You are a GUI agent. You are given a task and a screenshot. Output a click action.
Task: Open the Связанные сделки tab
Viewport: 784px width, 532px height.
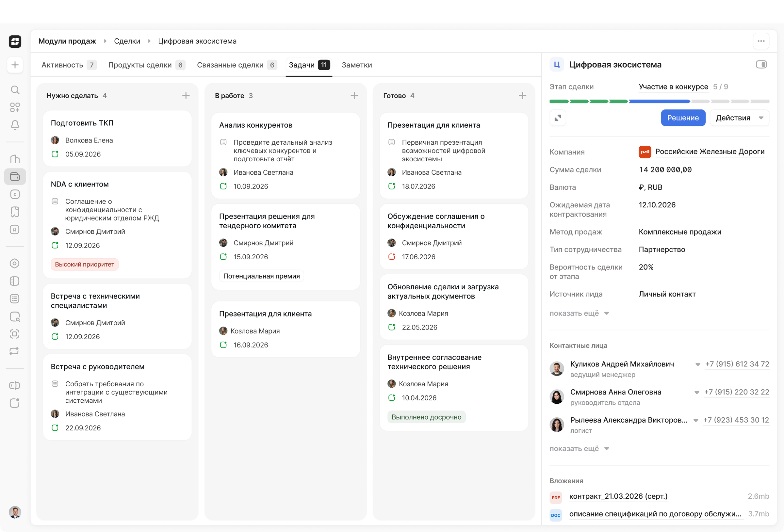coord(237,65)
